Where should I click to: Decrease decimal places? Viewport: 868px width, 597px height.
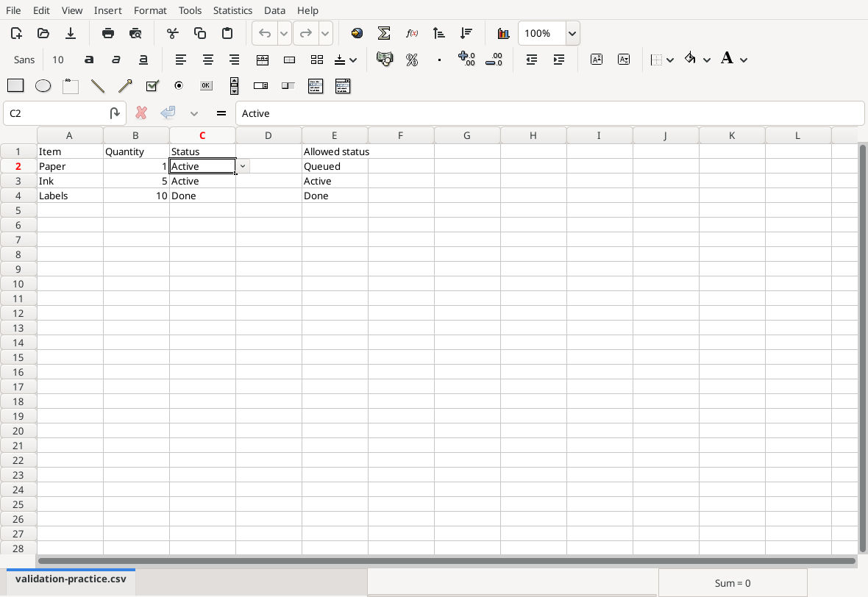494,60
